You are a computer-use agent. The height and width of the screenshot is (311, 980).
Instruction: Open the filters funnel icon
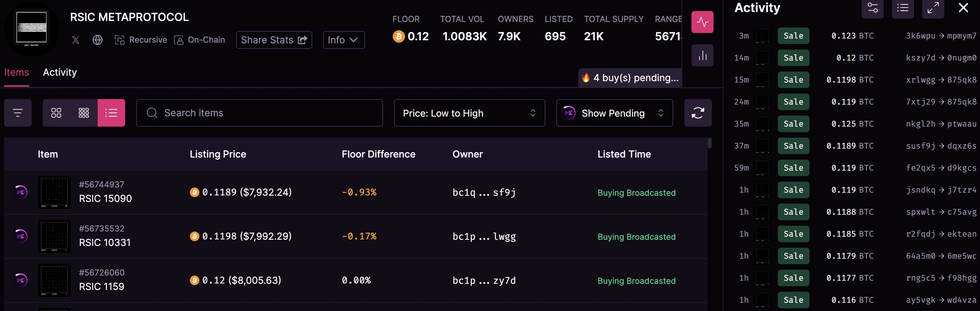(18, 113)
